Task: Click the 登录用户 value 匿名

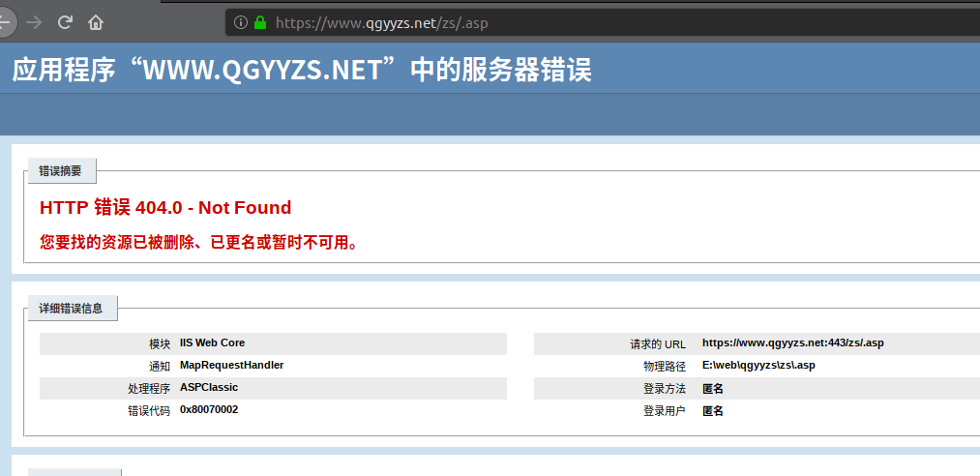Action: click(713, 411)
